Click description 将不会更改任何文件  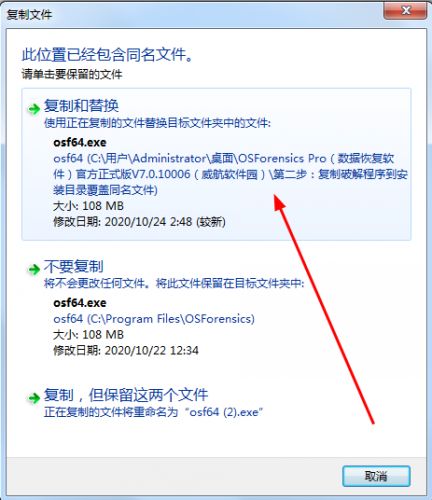95,284
